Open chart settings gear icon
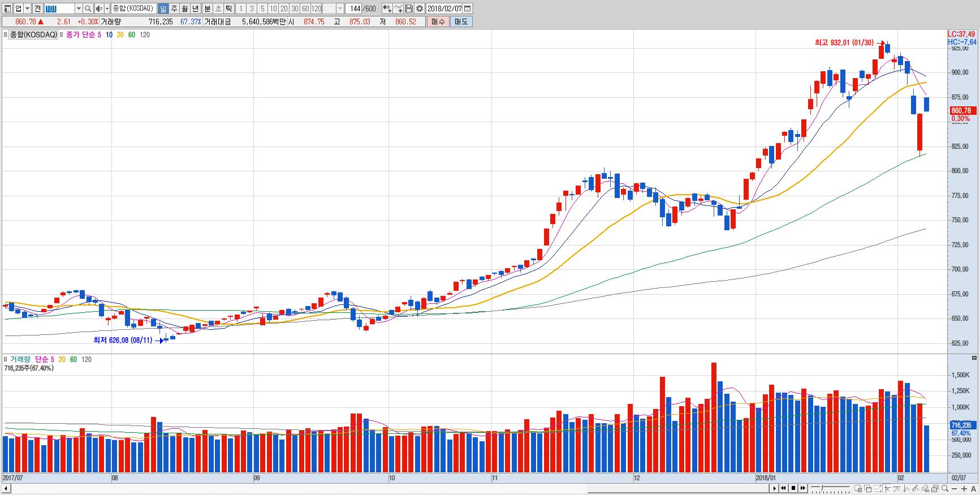980x495 pixels. point(420,8)
